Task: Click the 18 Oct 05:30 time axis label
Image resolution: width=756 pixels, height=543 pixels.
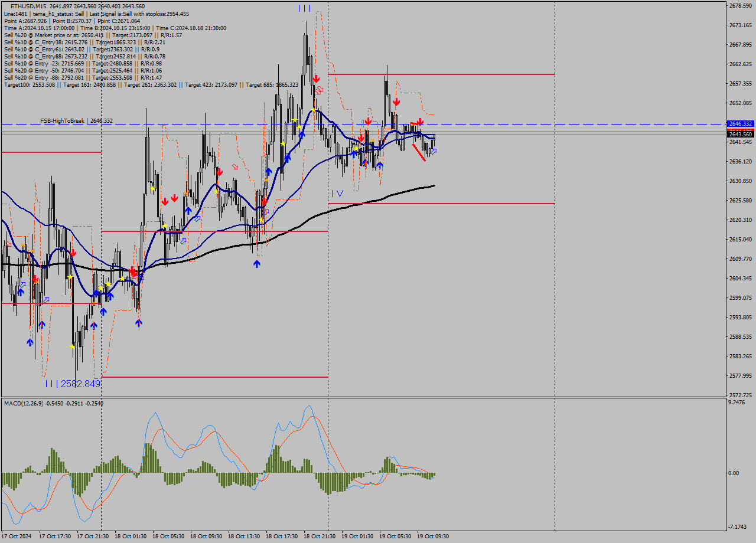Action: [x=168, y=537]
